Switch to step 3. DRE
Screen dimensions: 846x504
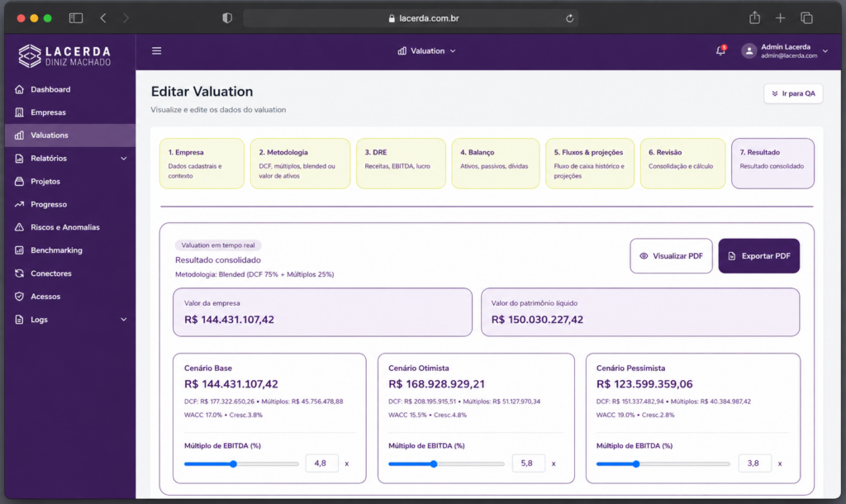pos(401,164)
